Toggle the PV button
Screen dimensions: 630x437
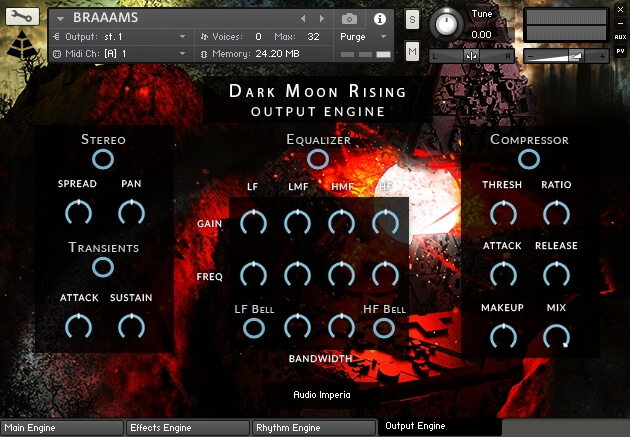(x=620, y=51)
